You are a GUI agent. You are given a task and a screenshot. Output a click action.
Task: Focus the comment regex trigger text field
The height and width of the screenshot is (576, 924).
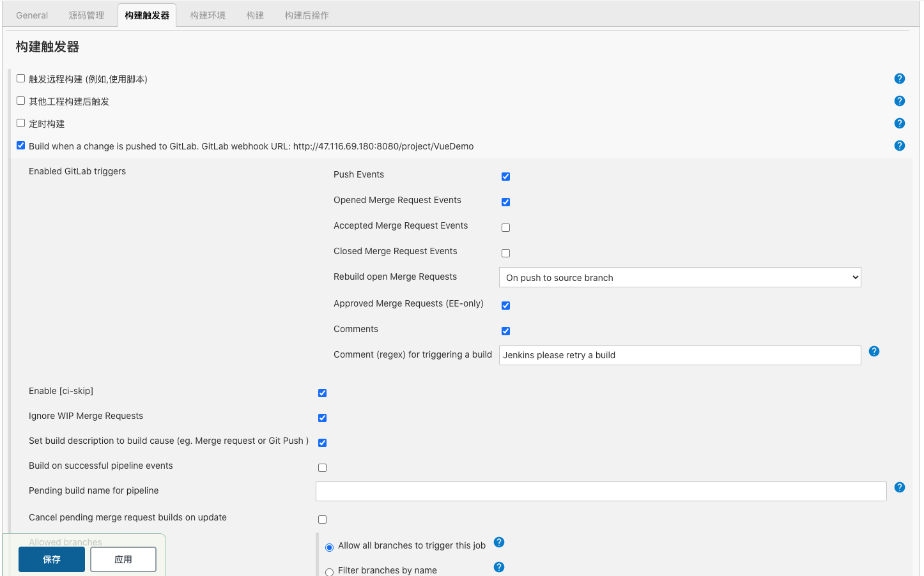679,355
